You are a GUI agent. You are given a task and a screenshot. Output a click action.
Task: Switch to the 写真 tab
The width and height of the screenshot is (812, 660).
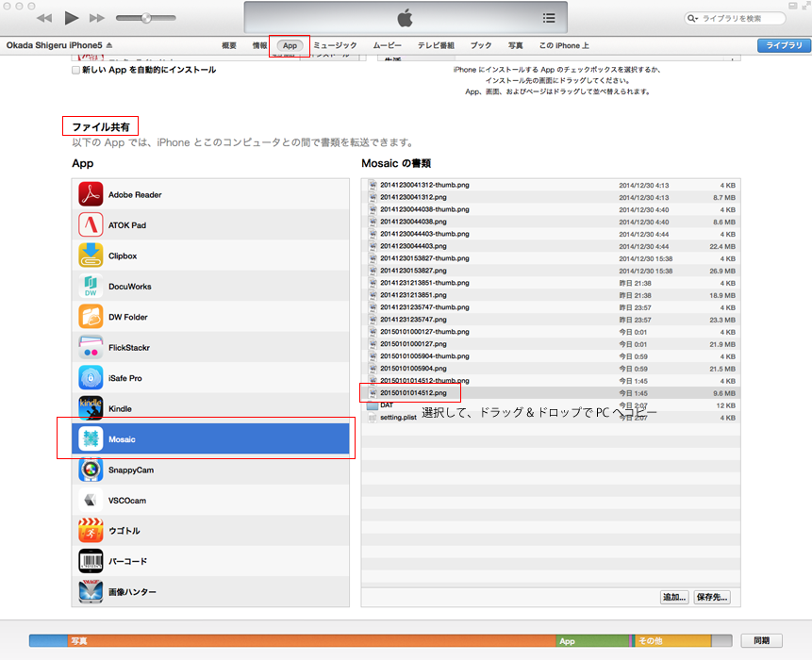(515, 45)
